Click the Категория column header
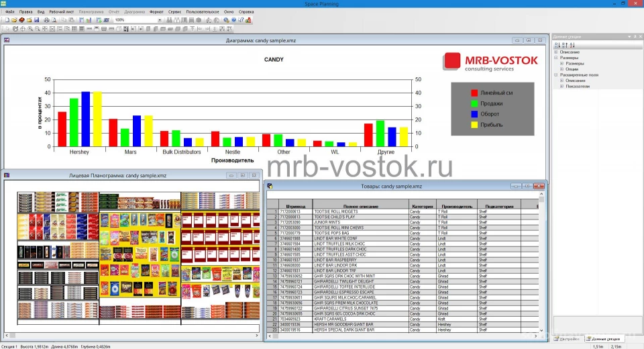Viewport: 644px width, 349px height. tap(422, 206)
